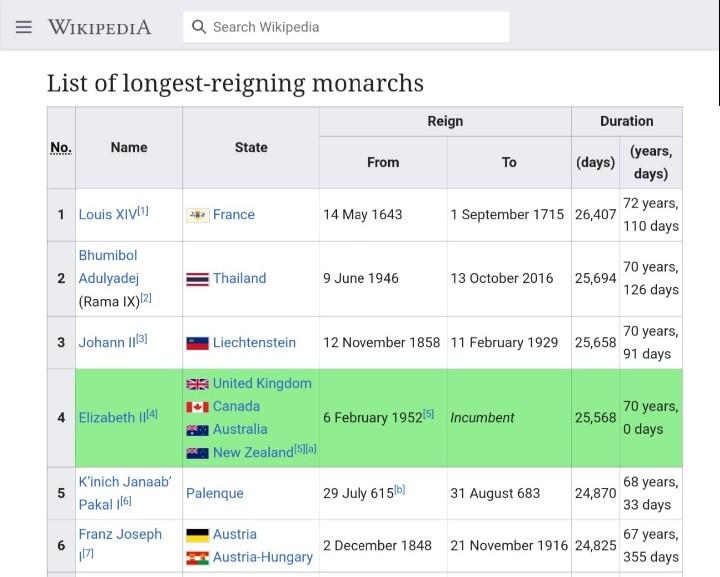Select the 31 August 683 cell
The width and height of the screenshot is (720, 577).
[x=509, y=493]
